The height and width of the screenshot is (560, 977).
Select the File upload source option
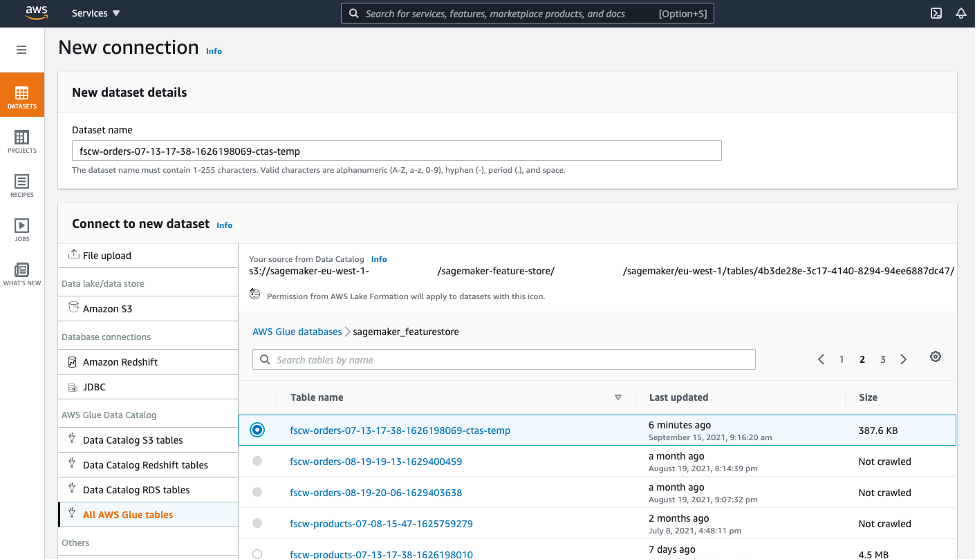click(148, 255)
